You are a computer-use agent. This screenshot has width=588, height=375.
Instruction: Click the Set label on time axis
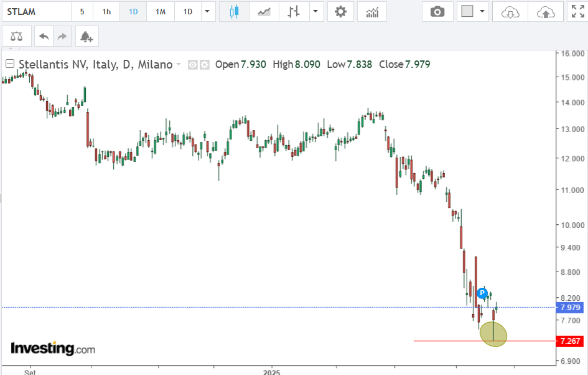(x=30, y=372)
